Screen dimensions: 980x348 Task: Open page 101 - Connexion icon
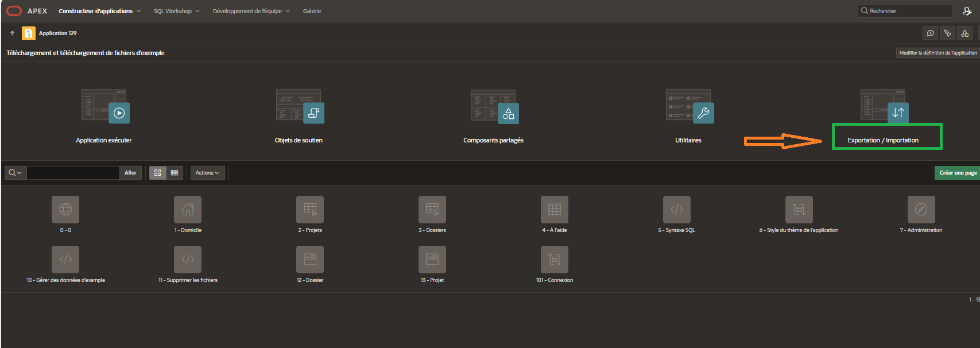coord(554,260)
